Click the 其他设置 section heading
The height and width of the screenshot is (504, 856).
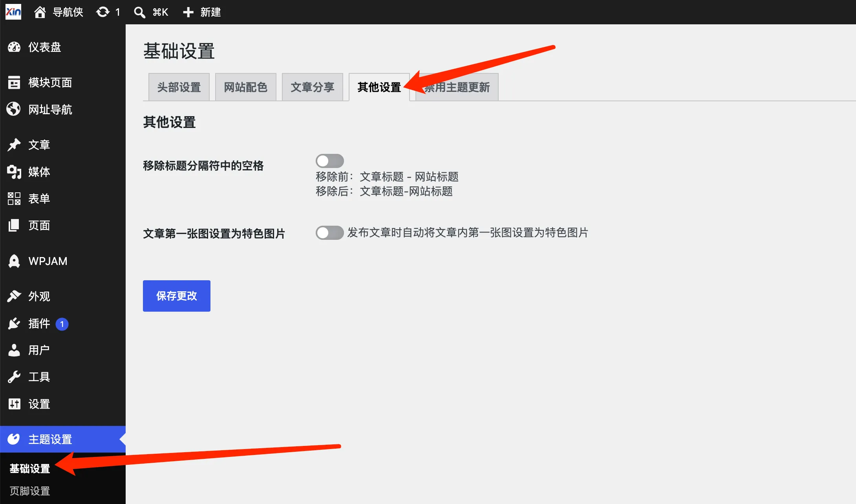click(x=169, y=122)
